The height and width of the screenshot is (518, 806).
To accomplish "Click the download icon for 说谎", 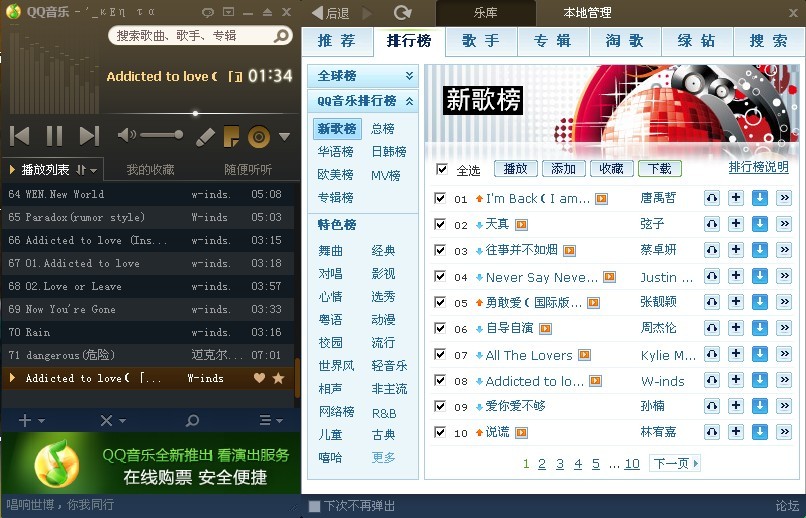I will 760,432.
